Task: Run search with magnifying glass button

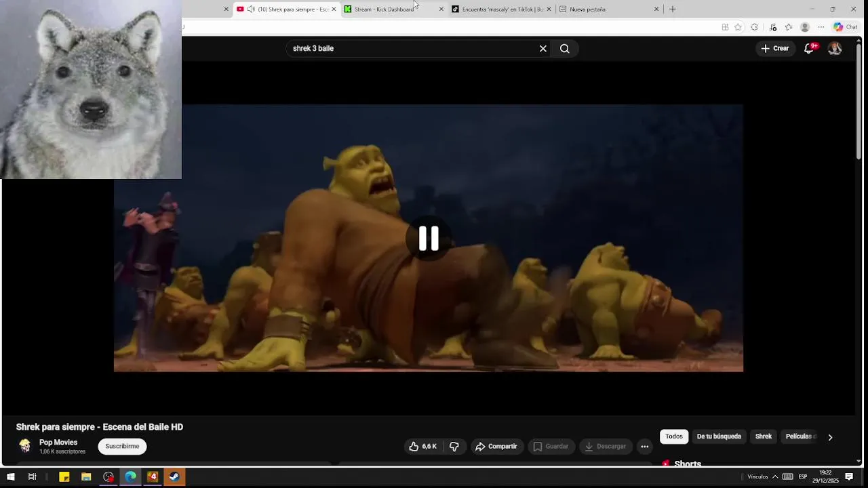Action: [x=565, y=48]
